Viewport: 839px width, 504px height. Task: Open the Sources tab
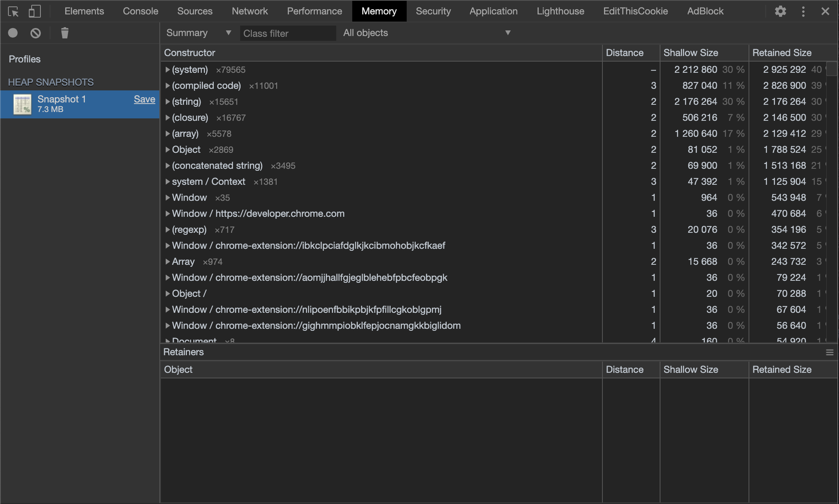point(195,11)
